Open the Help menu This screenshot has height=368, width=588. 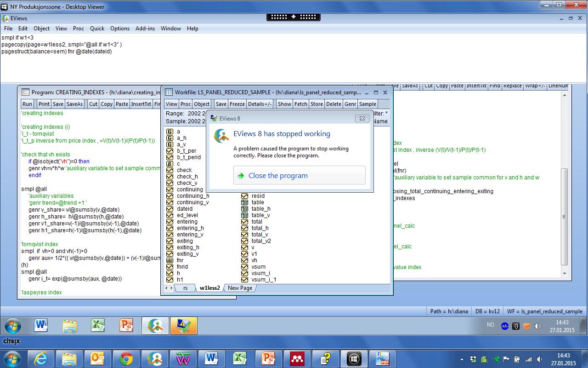[x=192, y=28]
